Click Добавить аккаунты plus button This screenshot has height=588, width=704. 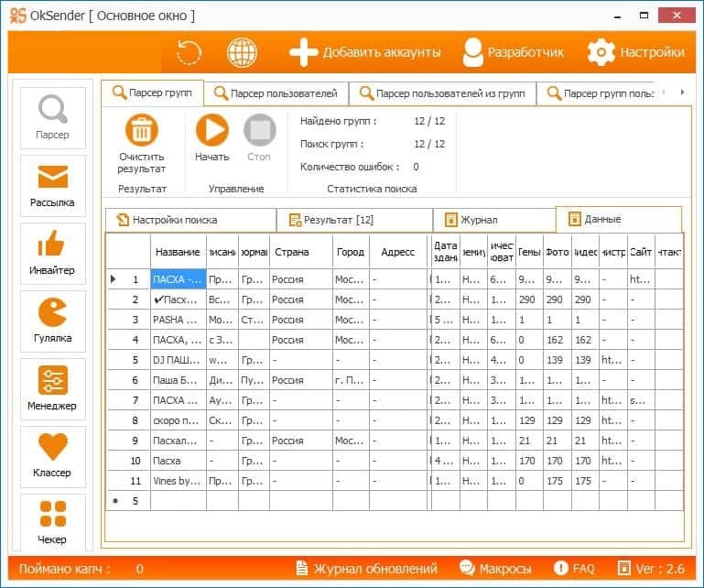(x=365, y=52)
